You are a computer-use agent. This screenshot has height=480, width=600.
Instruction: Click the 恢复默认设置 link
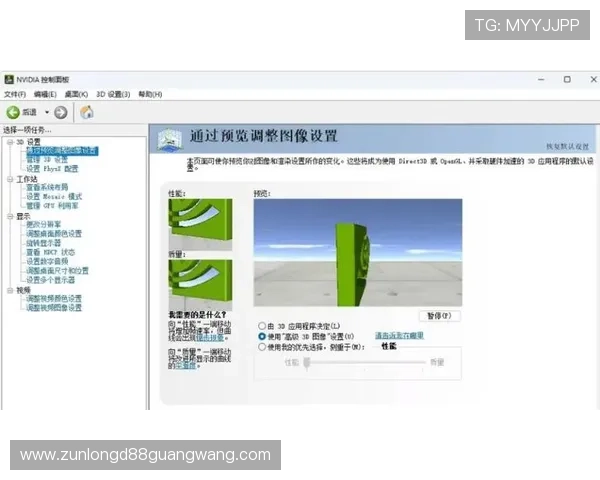click(567, 147)
